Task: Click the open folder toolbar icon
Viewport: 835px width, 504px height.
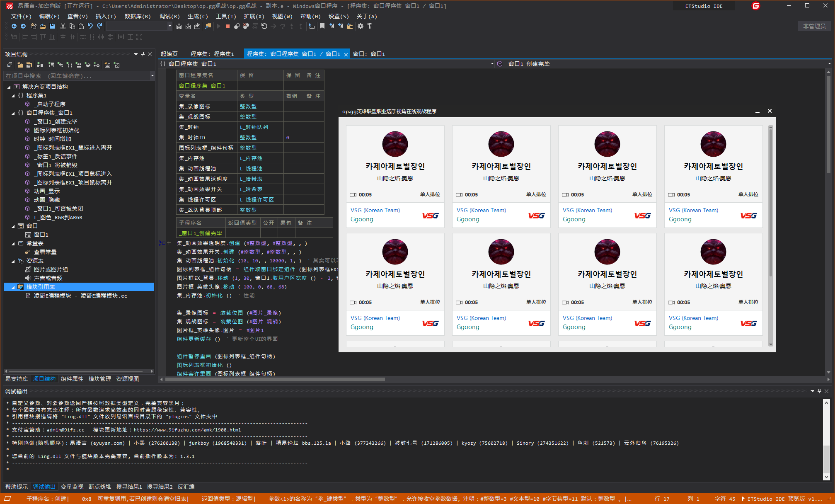Action: (43, 26)
